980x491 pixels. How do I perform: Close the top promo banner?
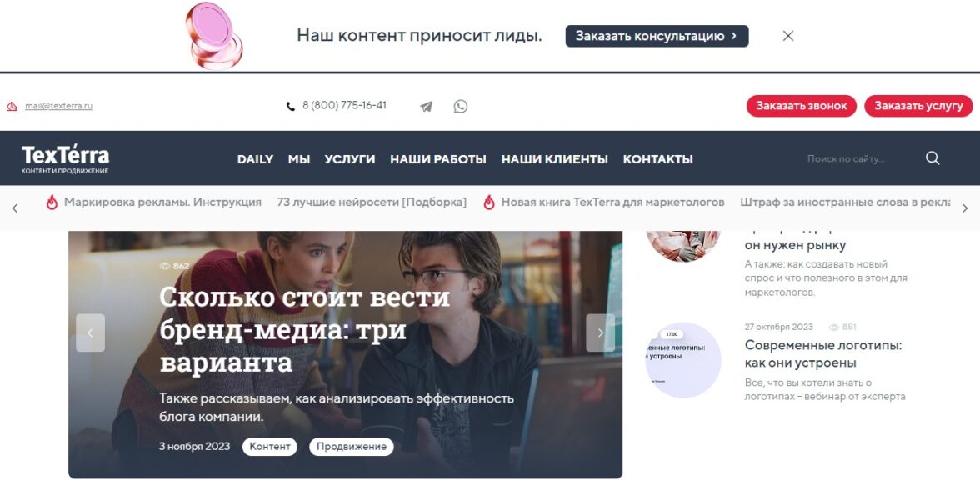pos(788,36)
